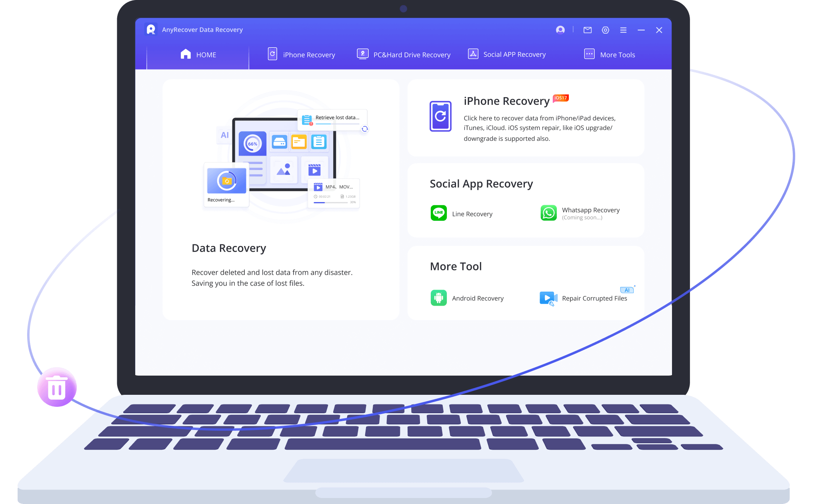
Task: Open the user account profile icon
Action: (560, 30)
